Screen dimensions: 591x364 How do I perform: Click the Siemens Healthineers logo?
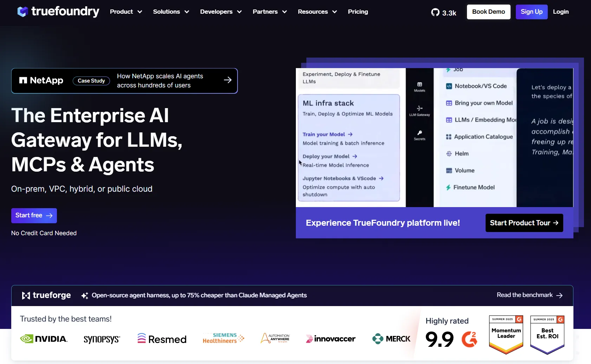click(223, 338)
